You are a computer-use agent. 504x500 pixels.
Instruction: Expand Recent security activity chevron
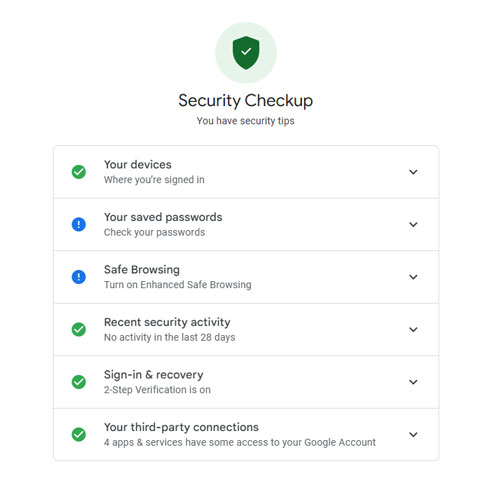click(x=413, y=329)
